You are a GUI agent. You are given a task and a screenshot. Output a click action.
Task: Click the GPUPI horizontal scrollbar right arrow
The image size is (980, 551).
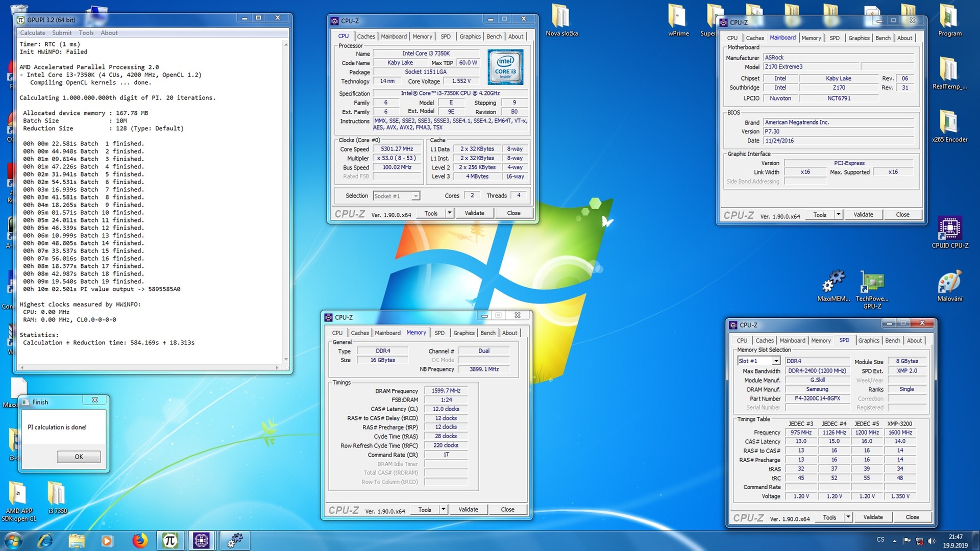[277, 367]
